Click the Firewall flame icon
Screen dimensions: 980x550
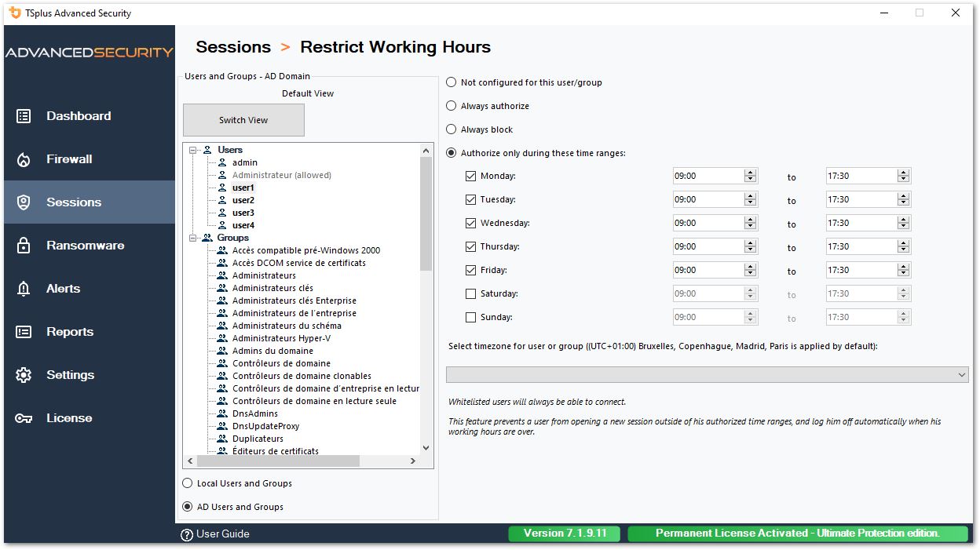[24, 160]
